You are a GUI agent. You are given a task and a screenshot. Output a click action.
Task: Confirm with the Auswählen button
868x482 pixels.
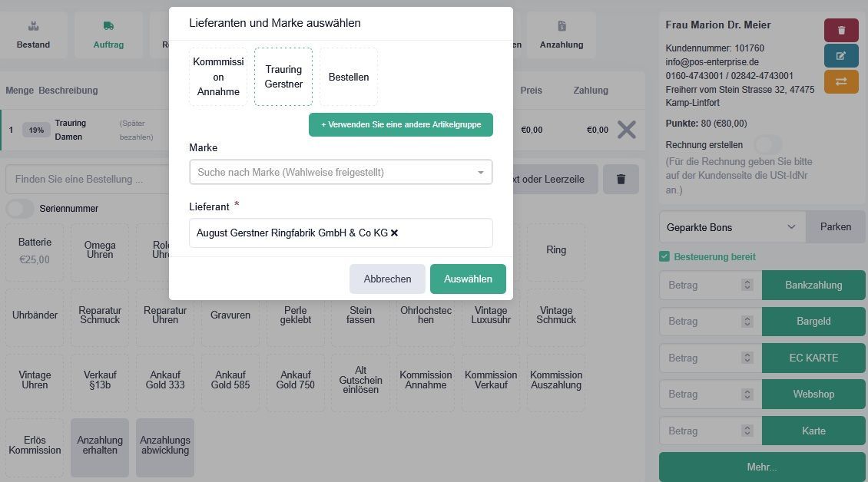click(468, 279)
